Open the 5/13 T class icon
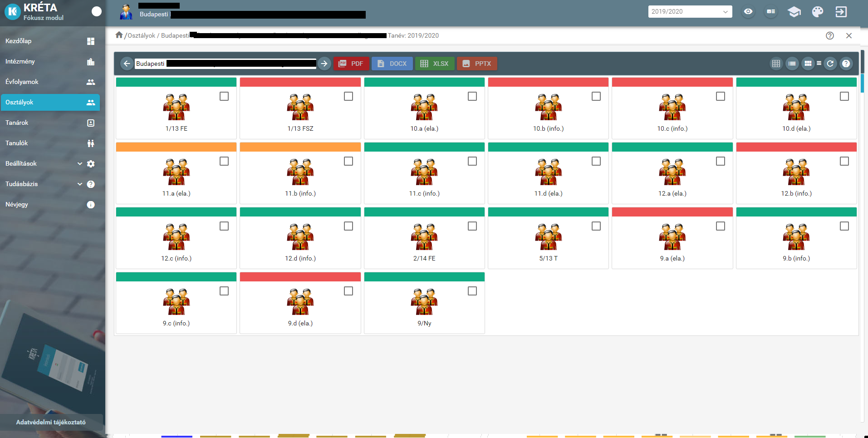This screenshot has height=438, width=868. click(x=548, y=237)
